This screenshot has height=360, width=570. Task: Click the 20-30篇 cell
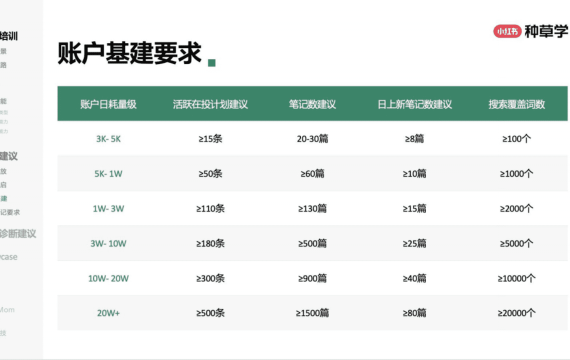pyautogui.click(x=313, y=139)
